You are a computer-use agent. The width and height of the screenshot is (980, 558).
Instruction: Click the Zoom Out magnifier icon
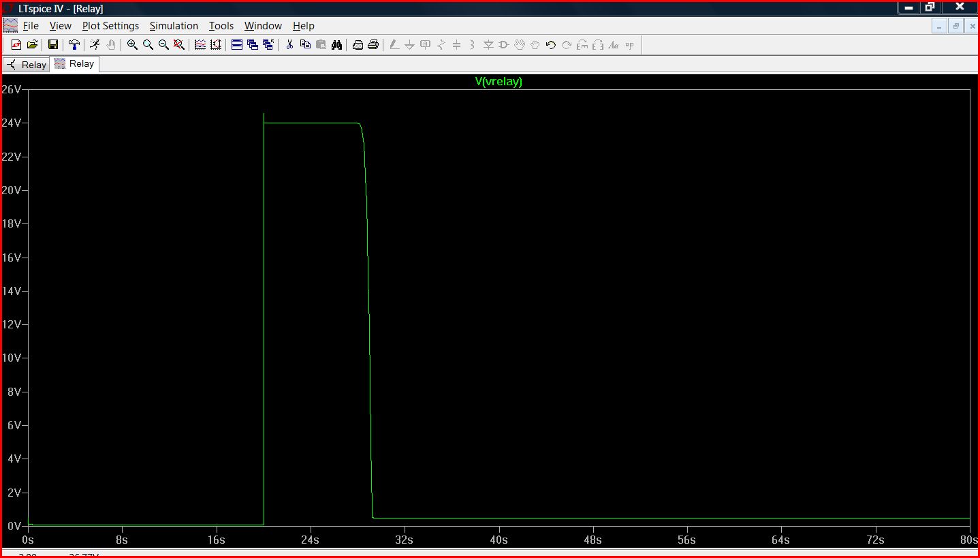pos(163,45)
